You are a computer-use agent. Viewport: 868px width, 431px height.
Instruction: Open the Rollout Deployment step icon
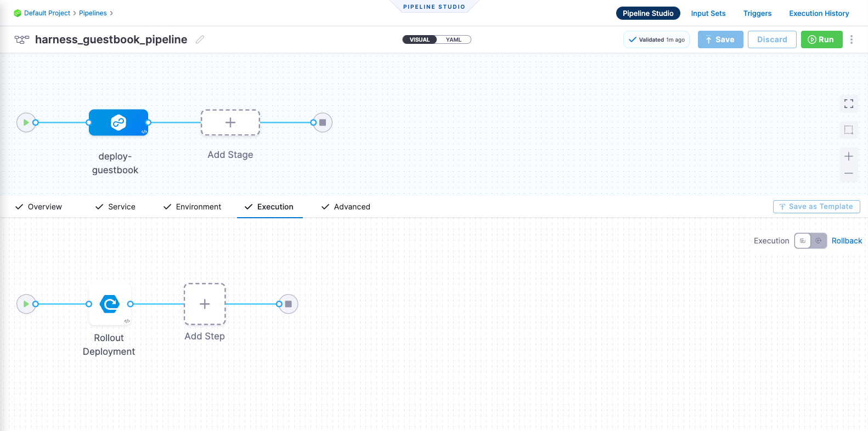(x=110, y=304)
